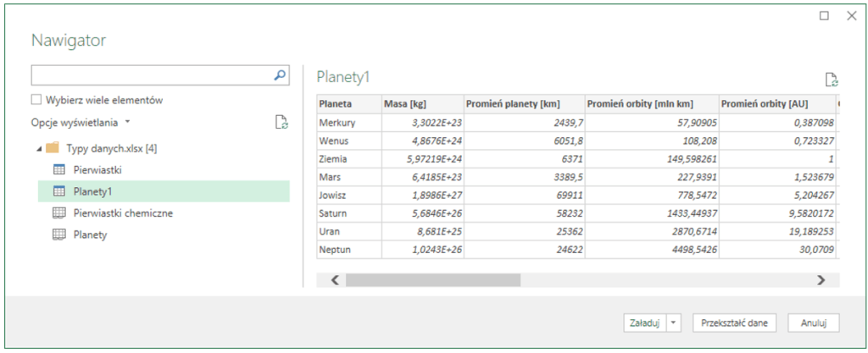Open the Załaduj dropdown arrow
This screenshot has height=353, width=868.
tap(674, 323)
